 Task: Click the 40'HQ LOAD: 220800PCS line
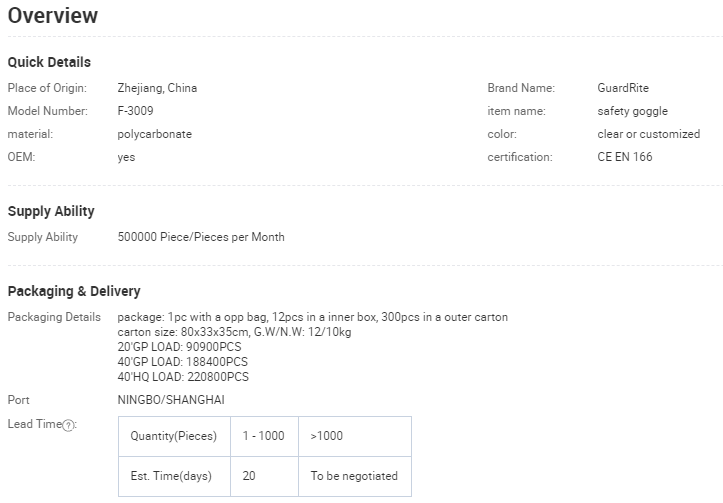(x=183, y=377)
